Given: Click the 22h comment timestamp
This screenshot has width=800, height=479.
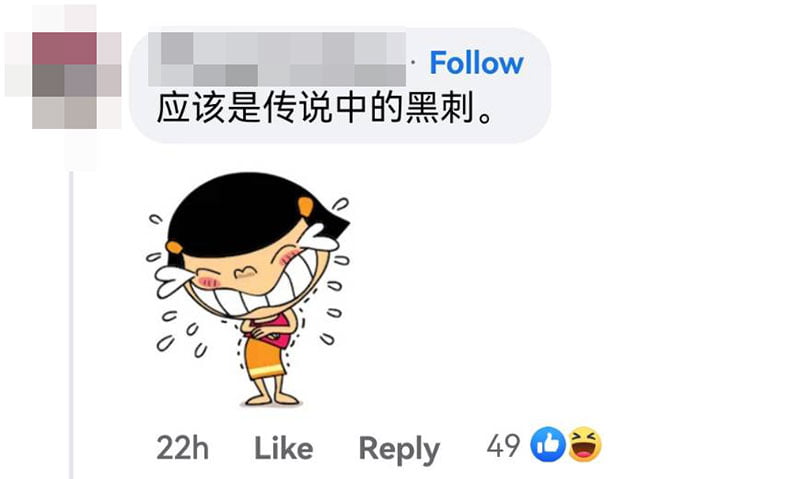Looking at the screenshot, I should coord(182,448).
